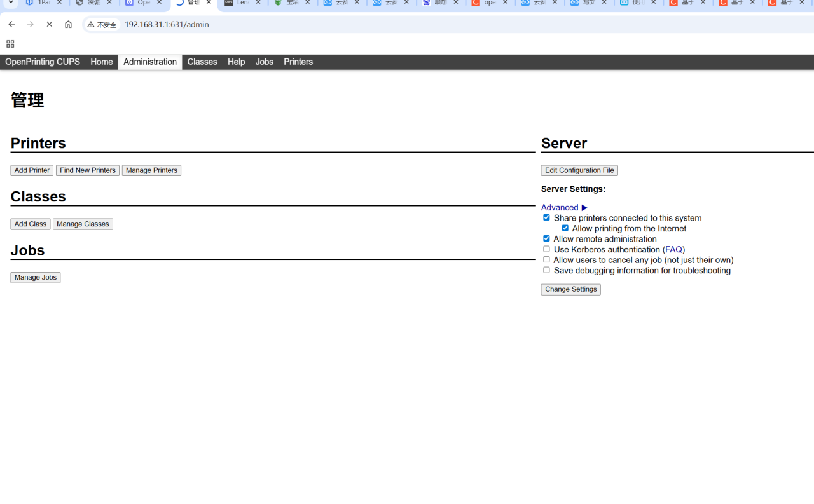Open the Printers menu in CUPS navbar

(x=298, y=62)
